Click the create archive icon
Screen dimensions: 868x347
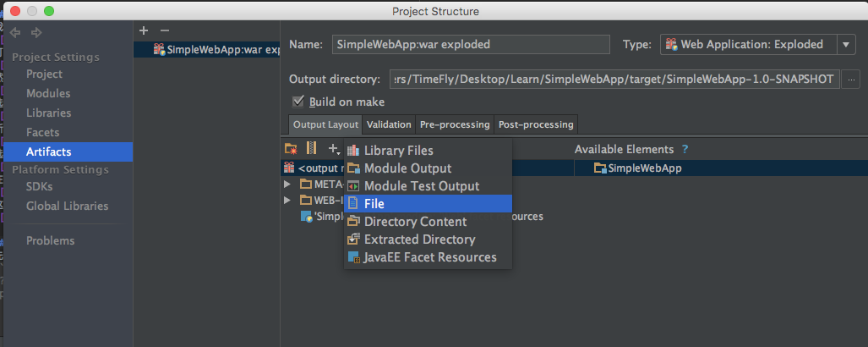point(312,149)
